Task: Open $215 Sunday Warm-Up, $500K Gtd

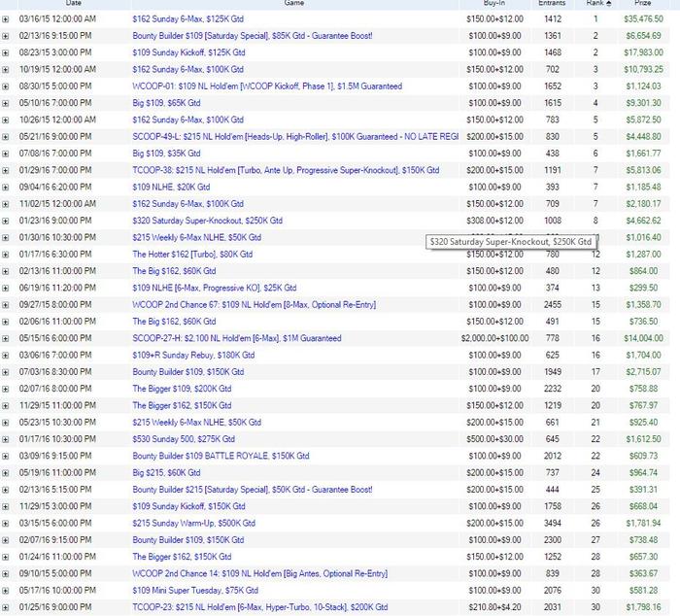Action: point(194,523)
